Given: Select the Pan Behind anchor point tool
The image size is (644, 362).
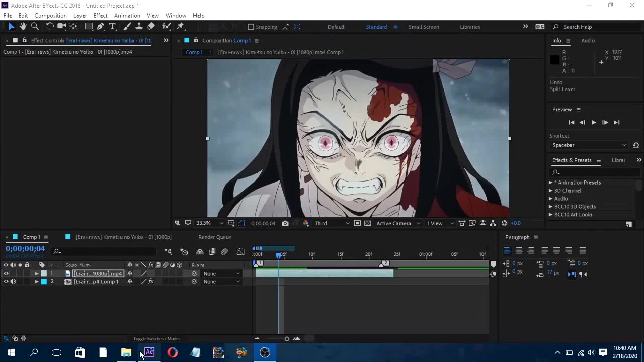Looking at the screenshot, I should pos(73,27).
